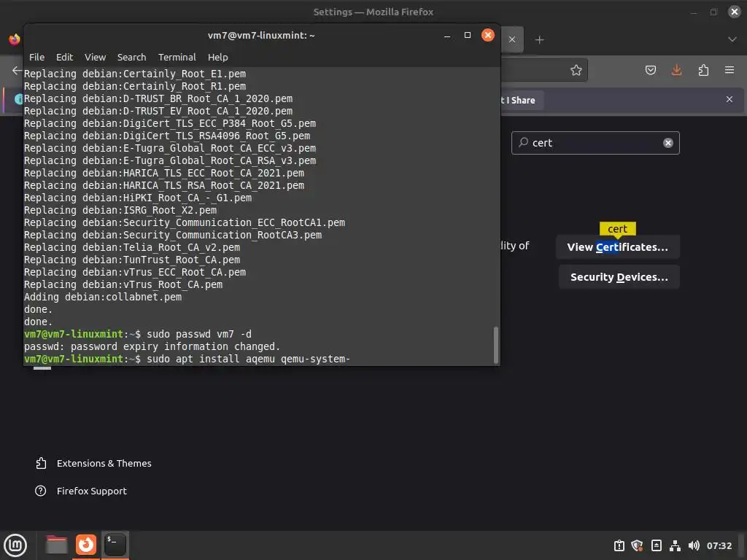Click the 'sudo passwd vm7 -d' command line
Screen dimensions: 747x560
pos(138,334)
